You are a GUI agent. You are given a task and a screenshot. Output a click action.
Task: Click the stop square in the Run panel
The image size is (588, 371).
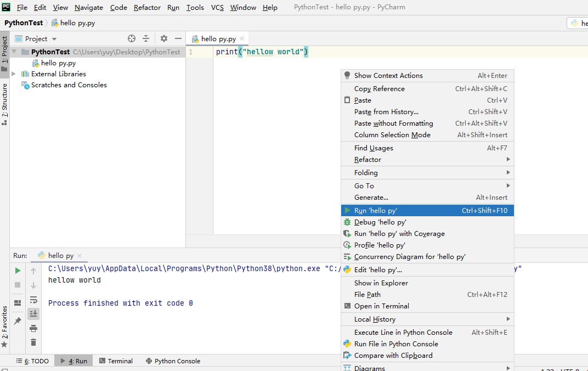pos(18,285)
